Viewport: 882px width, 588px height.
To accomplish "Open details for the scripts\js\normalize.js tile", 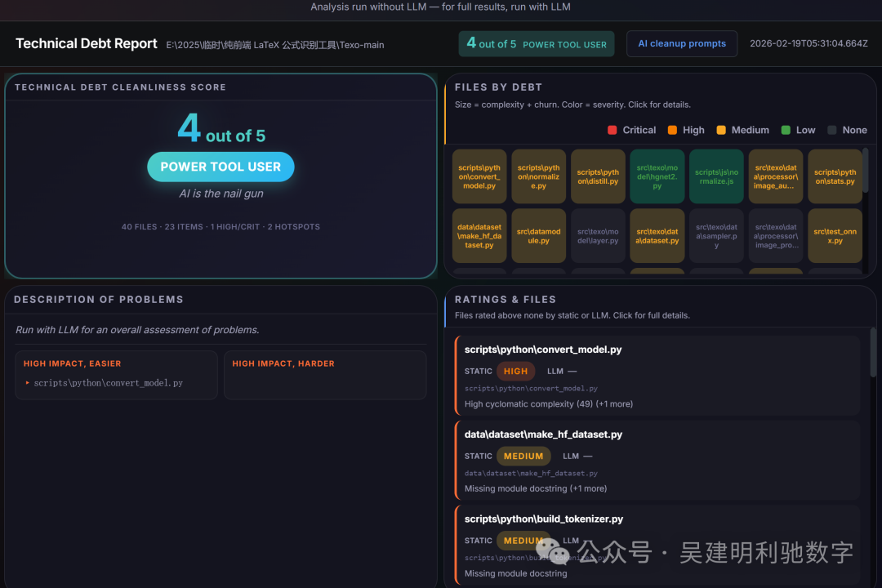I will (716, 176).
